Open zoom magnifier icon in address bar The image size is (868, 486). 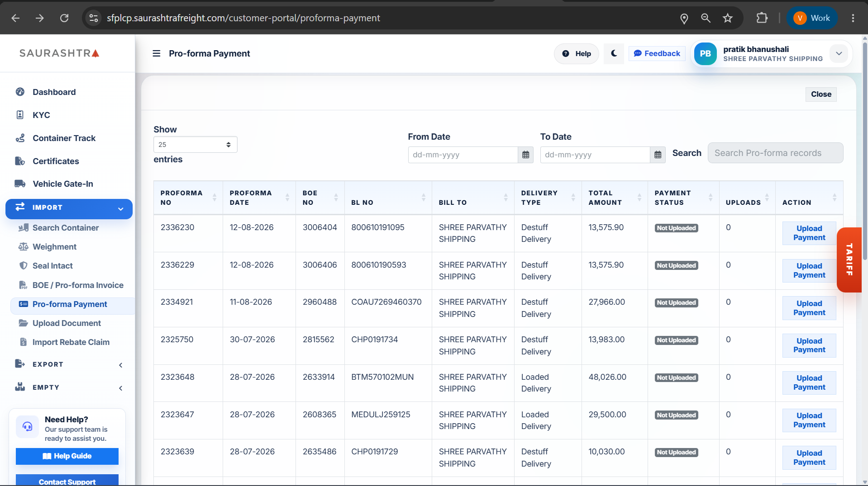pyautogui.click(x=706, y=18)
